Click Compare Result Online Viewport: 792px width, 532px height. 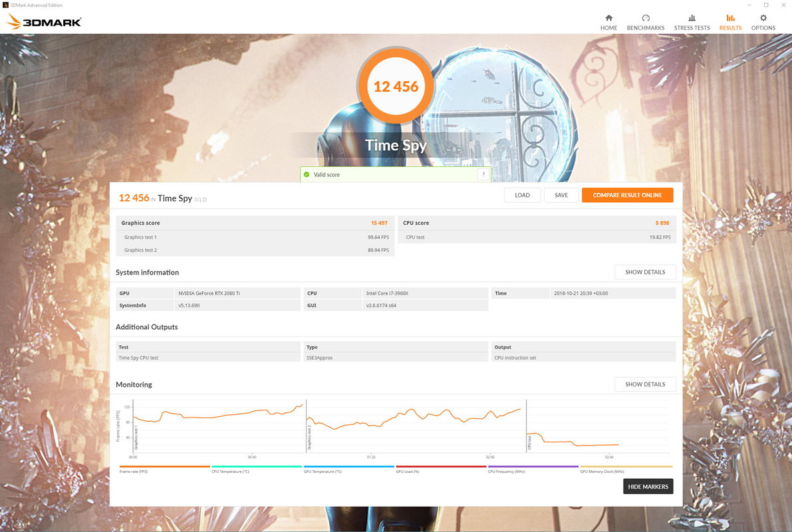coord(627,195)
